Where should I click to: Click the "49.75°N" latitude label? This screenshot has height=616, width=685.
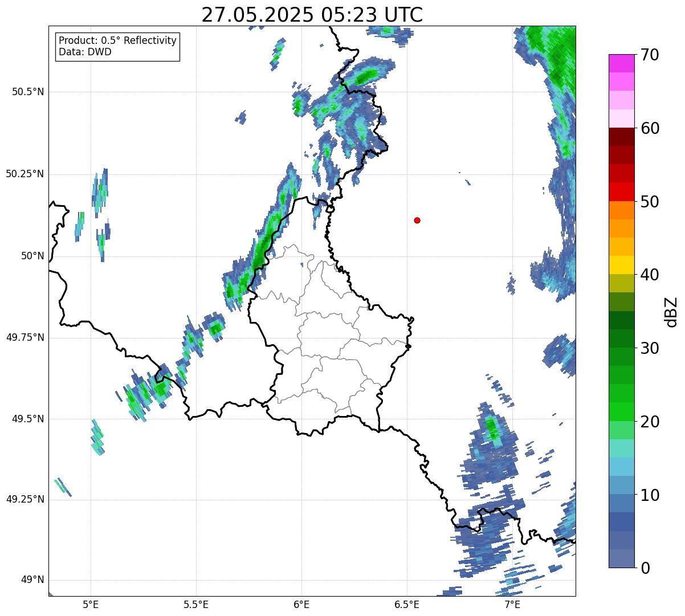25,337
